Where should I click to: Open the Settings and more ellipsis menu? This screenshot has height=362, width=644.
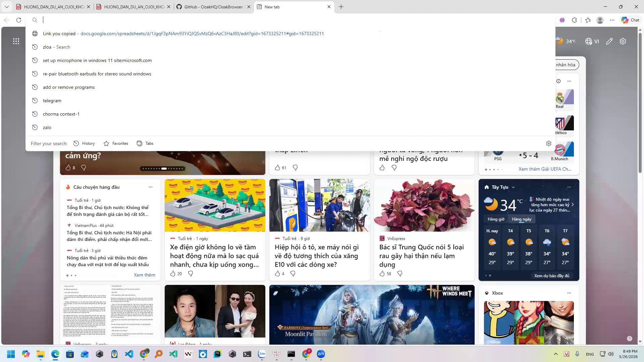point(612,20)
